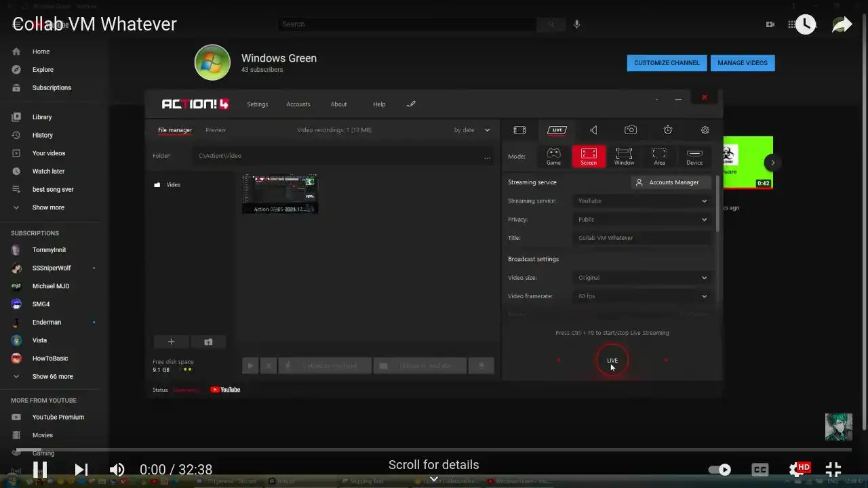Select Device recording mode
This screenshot has width=868, height=488.
[694, 157]
